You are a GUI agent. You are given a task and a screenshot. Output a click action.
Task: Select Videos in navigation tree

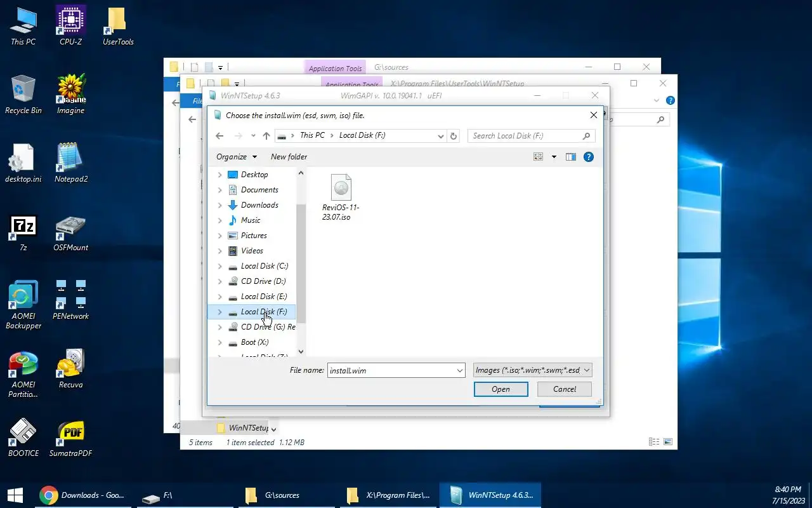click(x=252, y=251)
